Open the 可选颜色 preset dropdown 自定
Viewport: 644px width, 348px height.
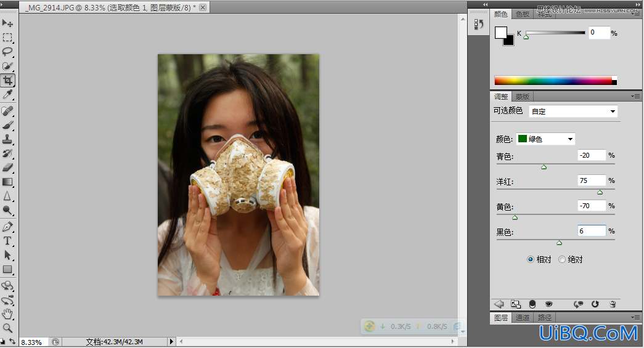pos(573,111)
